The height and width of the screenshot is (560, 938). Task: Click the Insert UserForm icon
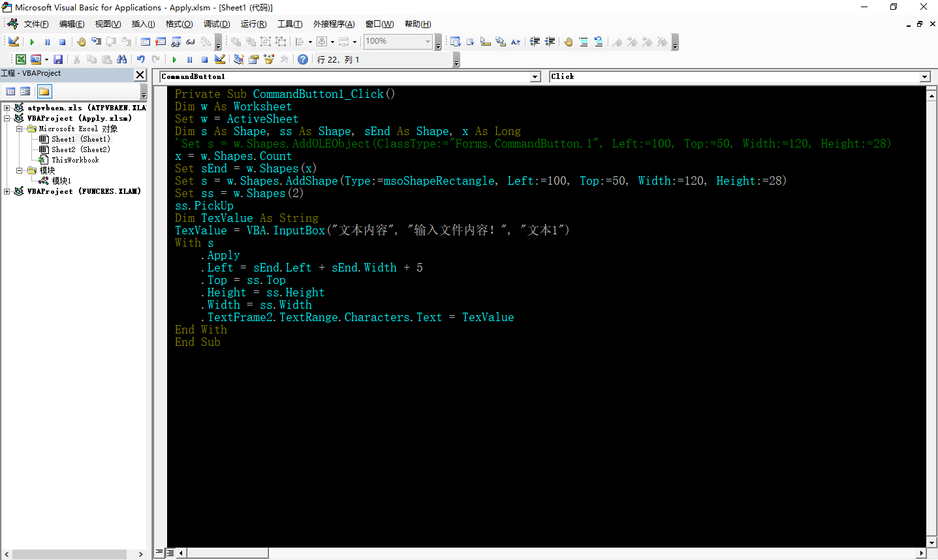pyautogui.click(x=35, y=59)
